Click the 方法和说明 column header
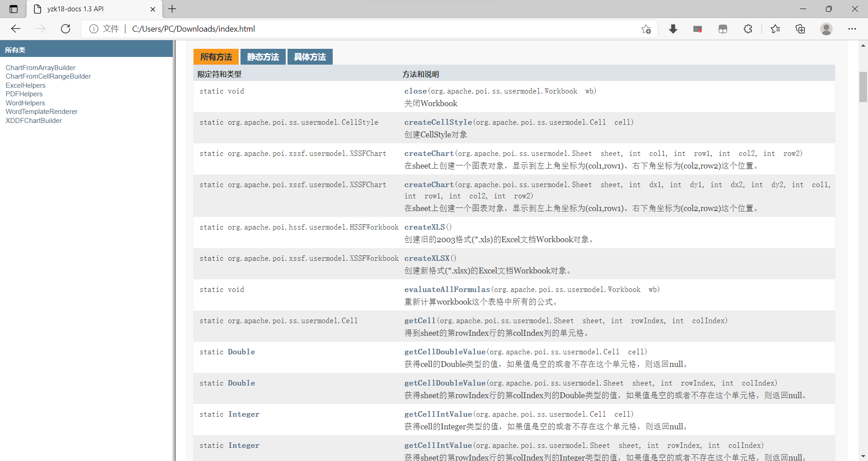Screen dimensions: 868x461 click(x=421, y=74)
